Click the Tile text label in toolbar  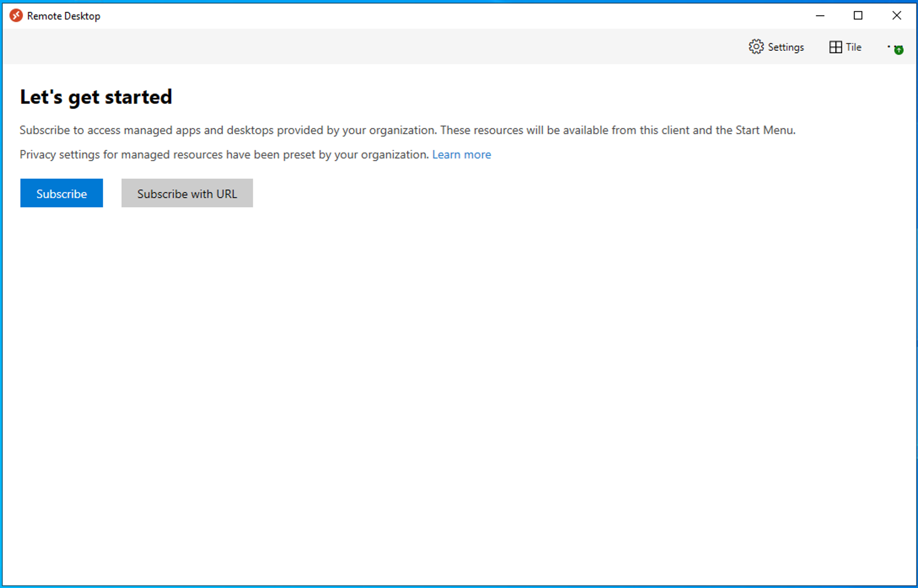pyautogui.click(x=854, y=47)
